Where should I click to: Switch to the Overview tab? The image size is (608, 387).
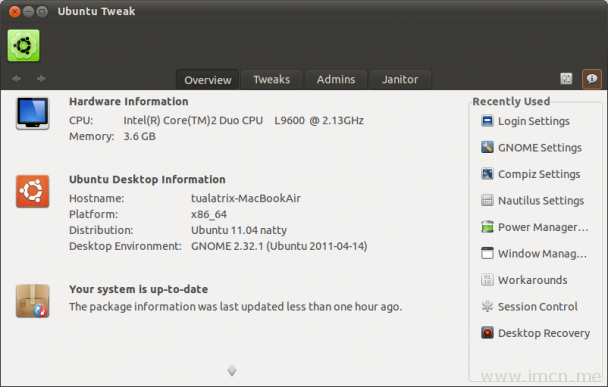pos(207,80)
